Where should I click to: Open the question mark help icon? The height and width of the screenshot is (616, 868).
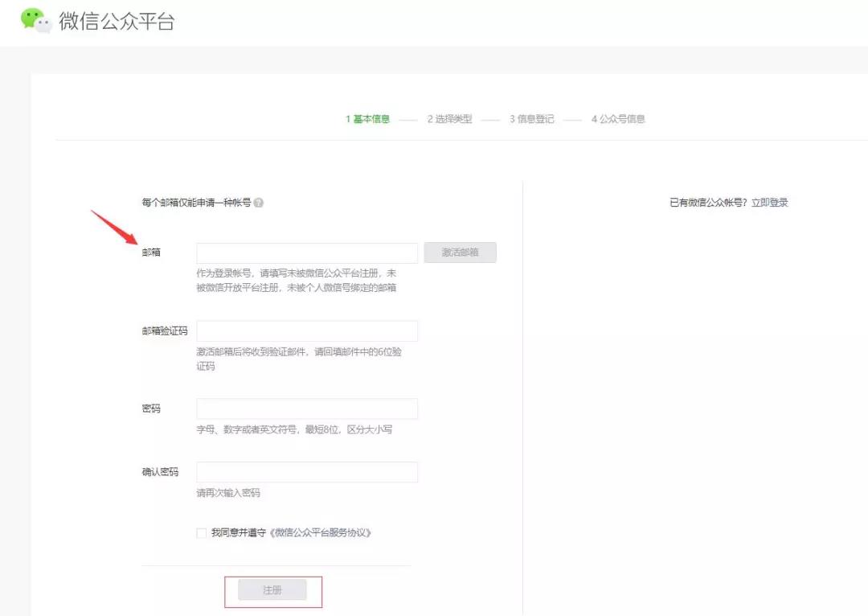pyautogui.click(x=257, y=202)
